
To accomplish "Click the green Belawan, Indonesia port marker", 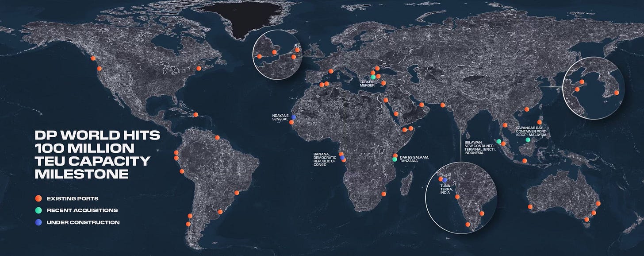I will [498, 142].
